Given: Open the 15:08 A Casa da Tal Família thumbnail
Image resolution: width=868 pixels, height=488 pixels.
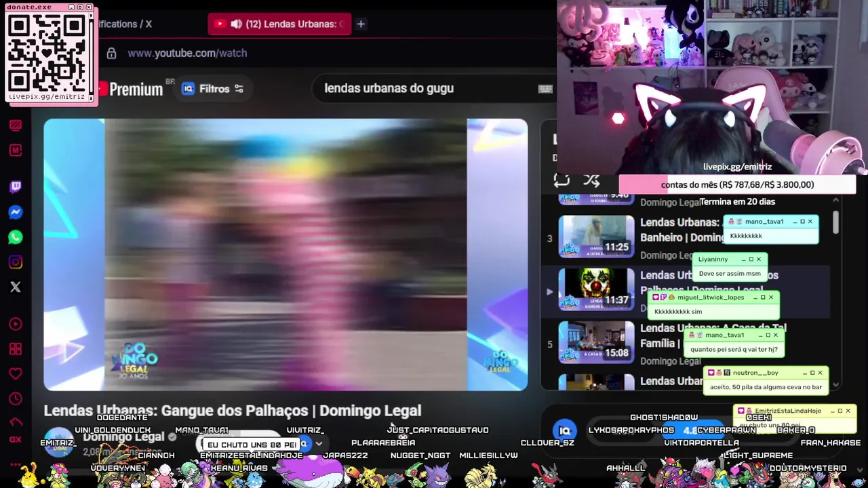Looking at the screenshot, I should point(596,342).
